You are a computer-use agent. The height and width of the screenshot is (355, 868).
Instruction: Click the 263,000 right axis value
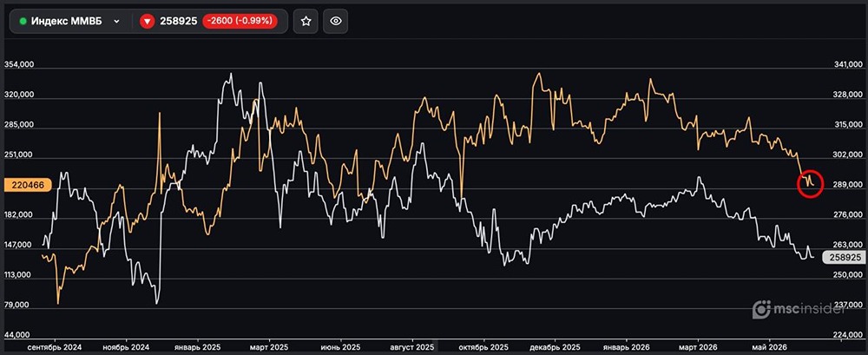[x=848, y=245]
